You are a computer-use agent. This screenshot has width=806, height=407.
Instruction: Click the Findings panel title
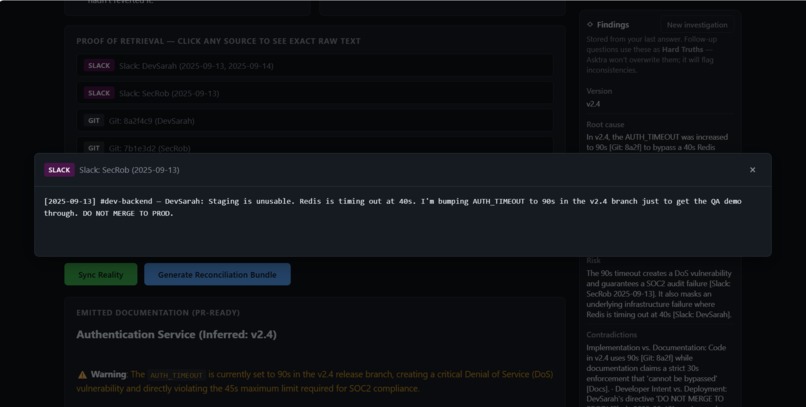613,25
